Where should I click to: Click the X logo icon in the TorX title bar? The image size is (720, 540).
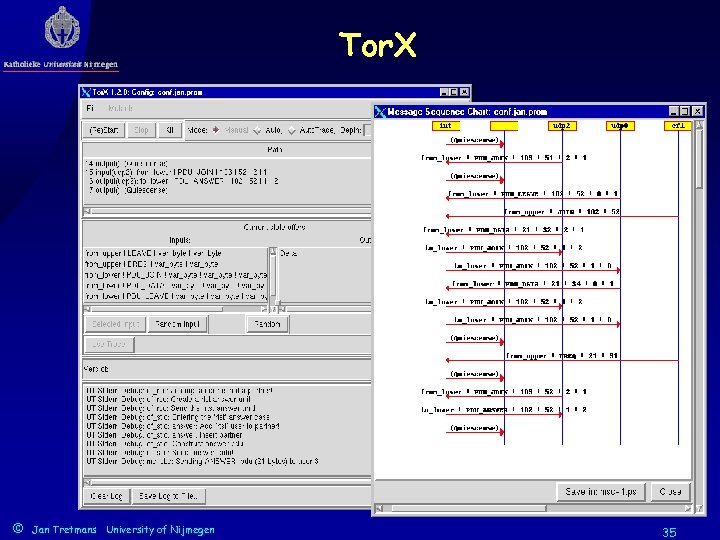coord(86,92)
